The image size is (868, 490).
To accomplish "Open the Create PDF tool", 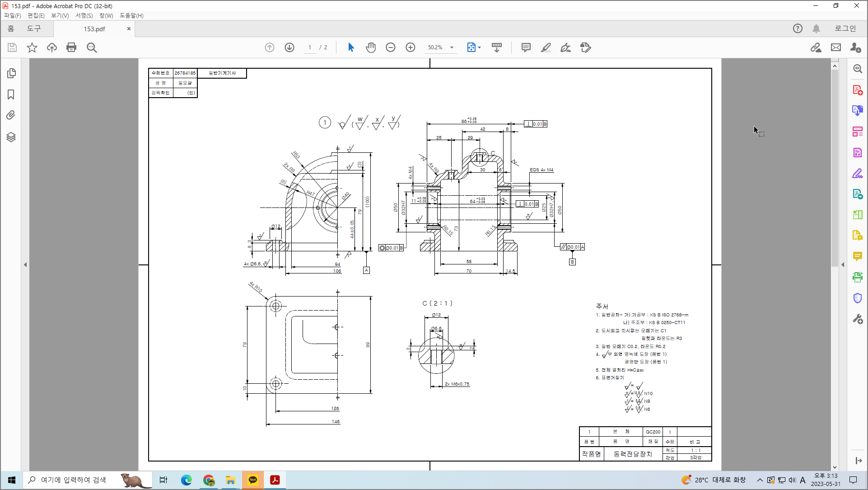I will 858,90.
